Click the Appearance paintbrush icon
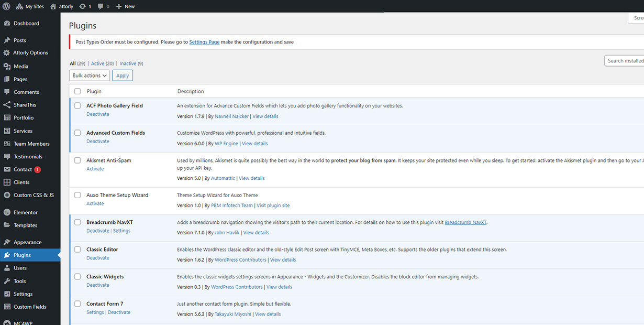This screenshot has width=644, height=325. click(x=7, y=243)
